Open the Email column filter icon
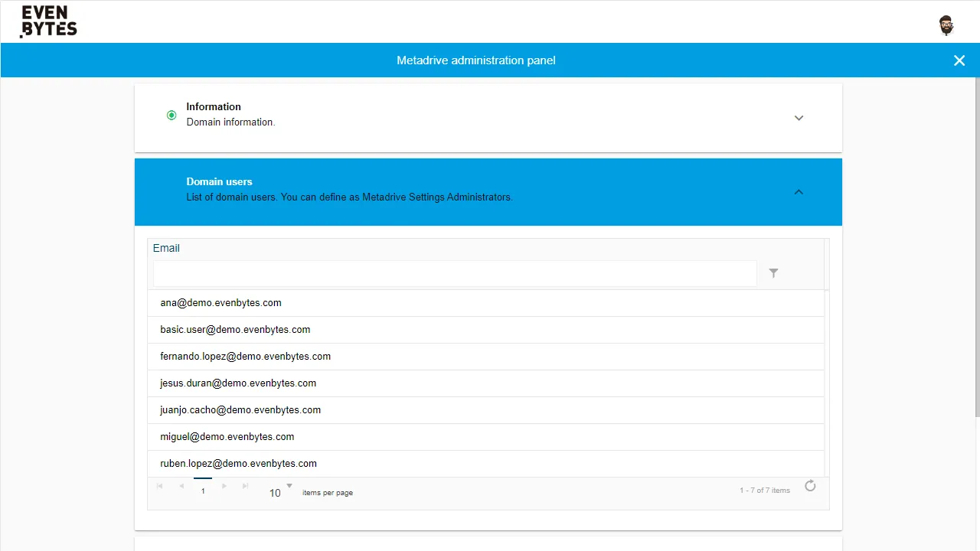The width and height of the screenshot is (980, 551). click(773, 273)
